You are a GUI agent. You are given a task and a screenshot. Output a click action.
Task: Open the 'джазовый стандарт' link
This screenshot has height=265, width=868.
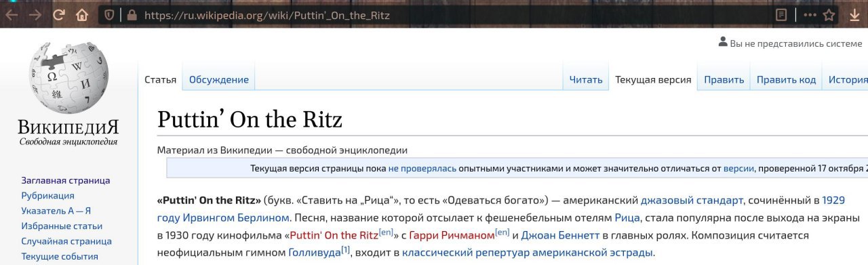(x=692, y=201)
